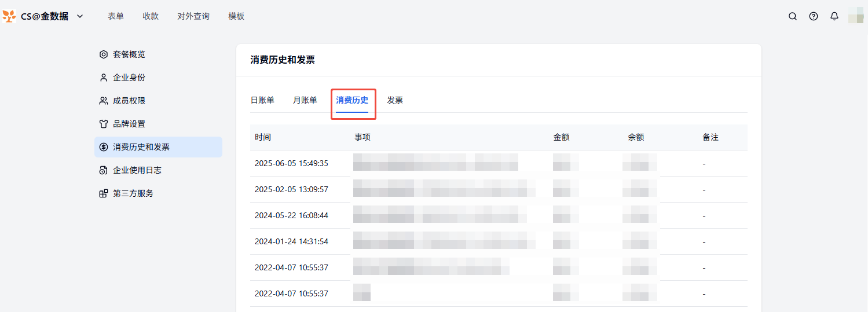Viewport: 868px width, 312px height.
Task: Switch to the 月账单 tab
Action: point(305,100)
